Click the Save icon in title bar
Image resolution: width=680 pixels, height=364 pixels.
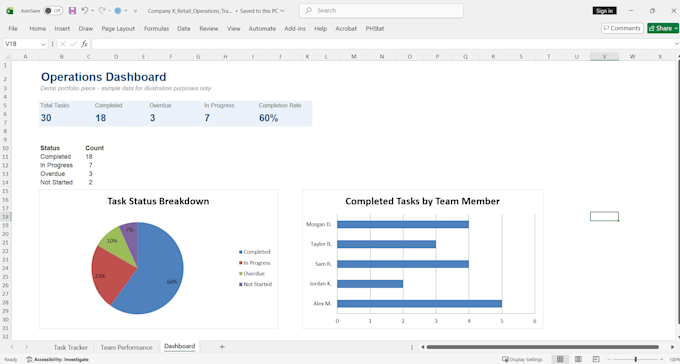click(x=72, y=11)
